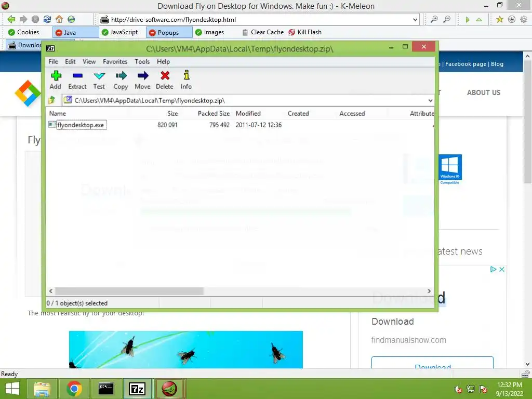Click the green up triangle in K-Meleon toolbar
This screenshot has height=399, width=532.
479,20
